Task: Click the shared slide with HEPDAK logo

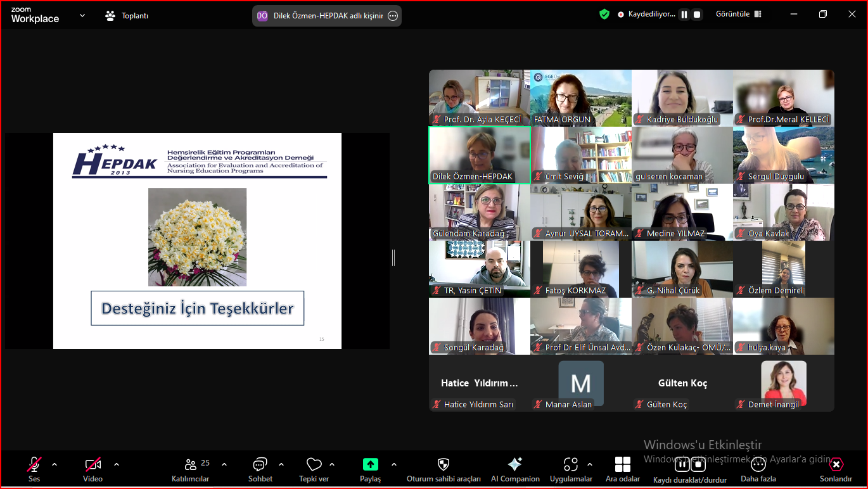Action: click(197, 241)
